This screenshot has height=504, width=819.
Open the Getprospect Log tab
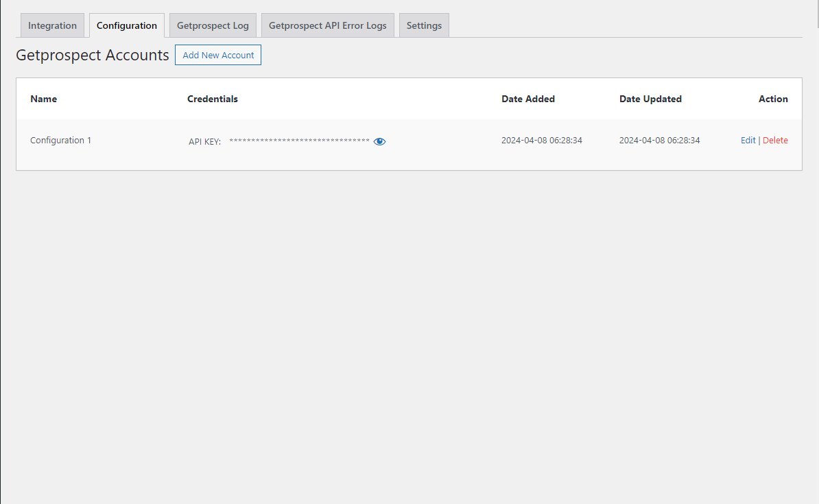pyautogui.click(x=213, y=25)
